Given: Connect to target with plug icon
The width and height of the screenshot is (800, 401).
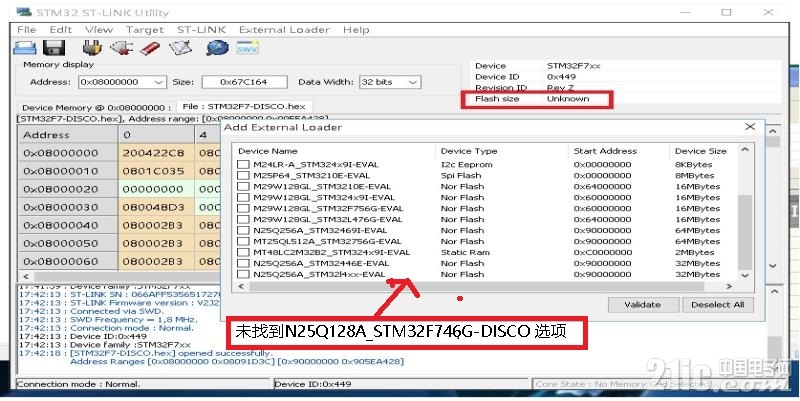Looking at the screenshot, I should pos(92,48).
